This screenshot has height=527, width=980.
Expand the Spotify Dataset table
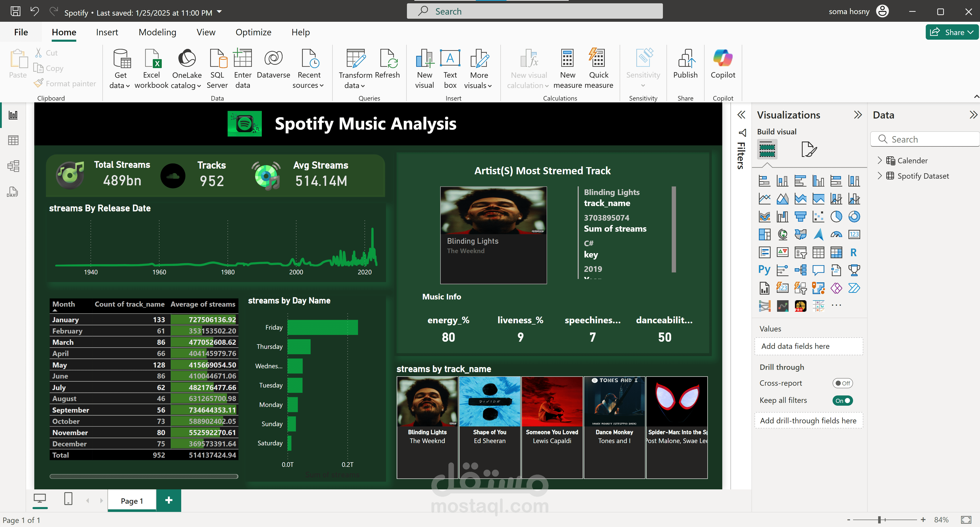tap(880, 176)
